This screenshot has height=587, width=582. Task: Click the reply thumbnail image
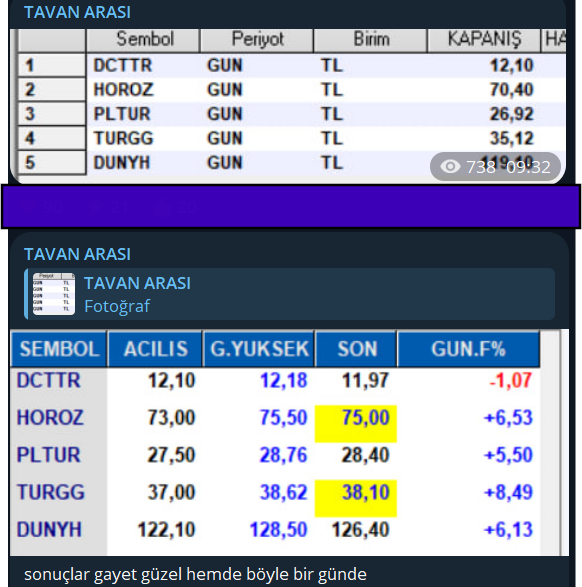(54, 294)
